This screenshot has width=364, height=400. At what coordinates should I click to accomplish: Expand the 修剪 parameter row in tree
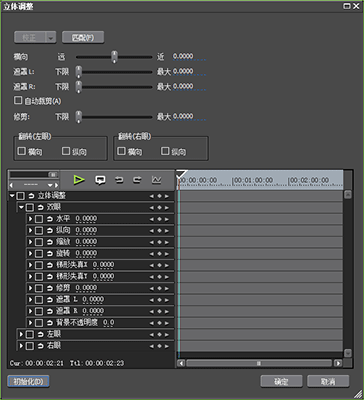click(x=30, y=288)
